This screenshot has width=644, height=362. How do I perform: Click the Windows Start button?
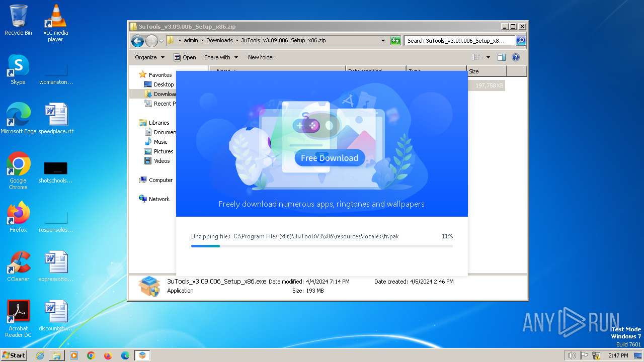pos(14,355)
